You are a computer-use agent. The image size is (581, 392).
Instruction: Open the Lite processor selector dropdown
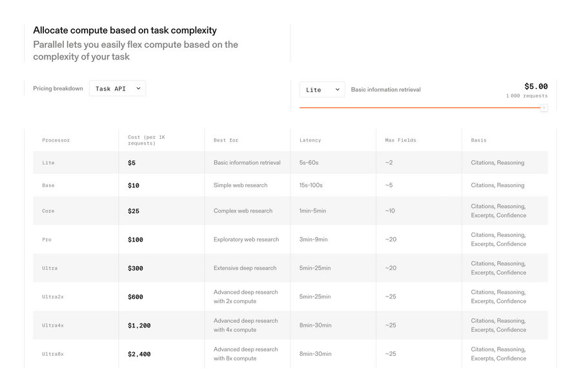[321, 90]
